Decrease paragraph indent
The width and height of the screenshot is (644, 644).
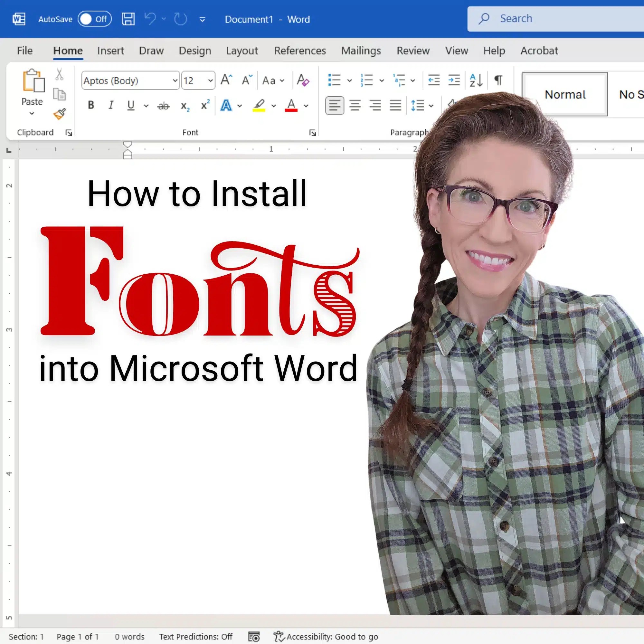click(x=434, y=80)
